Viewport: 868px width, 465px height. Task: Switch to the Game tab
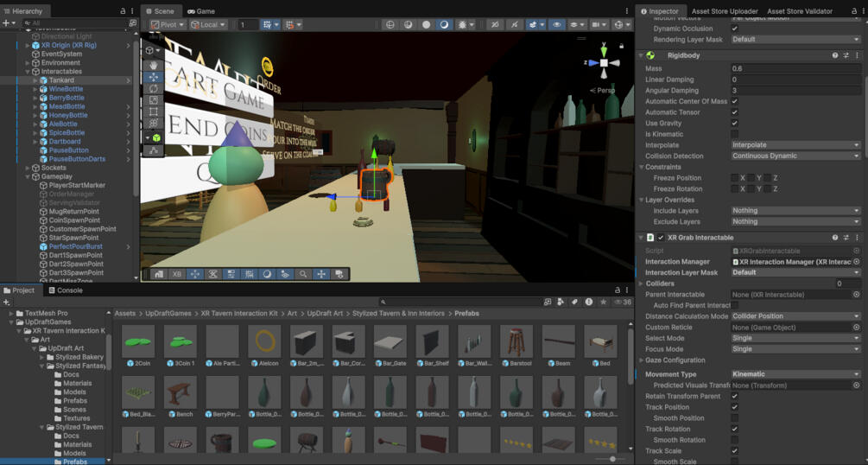click(201, 11)
